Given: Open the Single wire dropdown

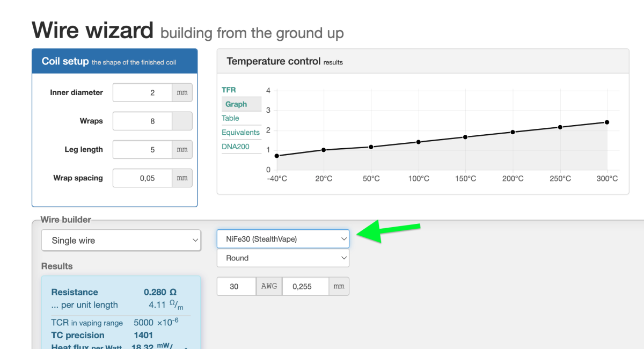Looking at the screenshot, I should tap(121, 240).
